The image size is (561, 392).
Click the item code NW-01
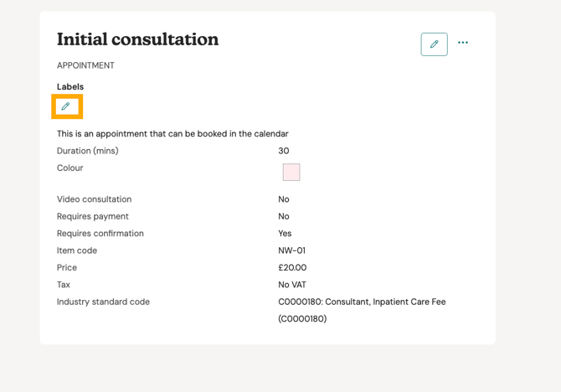point(291,250)
